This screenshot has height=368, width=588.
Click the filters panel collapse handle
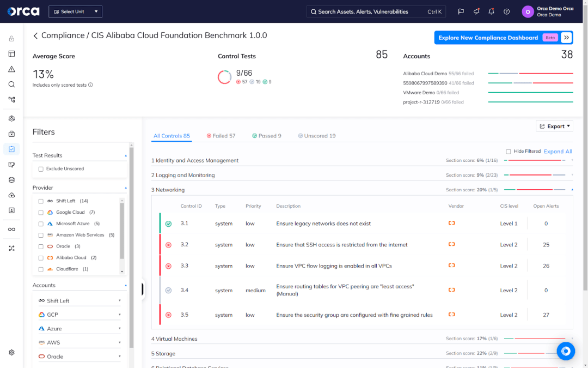click(143, 289)
